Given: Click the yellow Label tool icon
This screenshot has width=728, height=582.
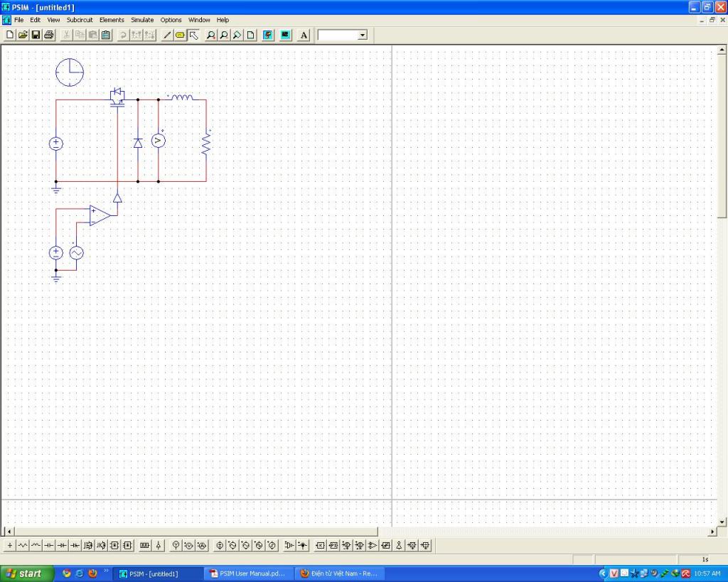Looking at the screenshot, I should pyautogui.click(x=180, y=35).
